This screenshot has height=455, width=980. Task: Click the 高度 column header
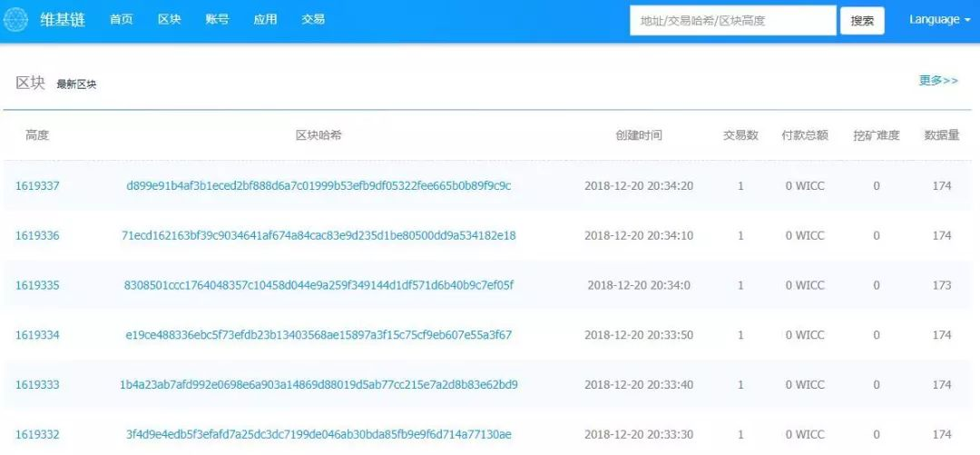point(37,135)
